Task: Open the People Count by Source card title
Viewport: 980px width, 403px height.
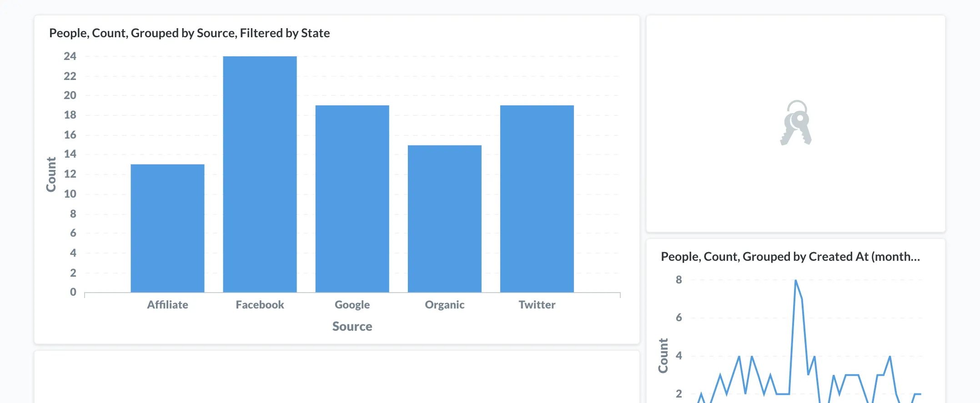Action: click(x=189, y=33)
